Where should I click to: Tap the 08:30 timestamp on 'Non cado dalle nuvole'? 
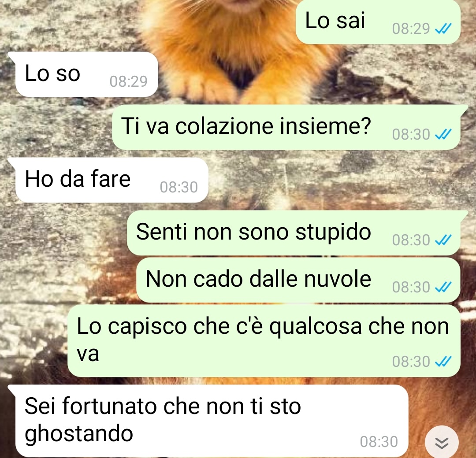(x=411, y=287)
